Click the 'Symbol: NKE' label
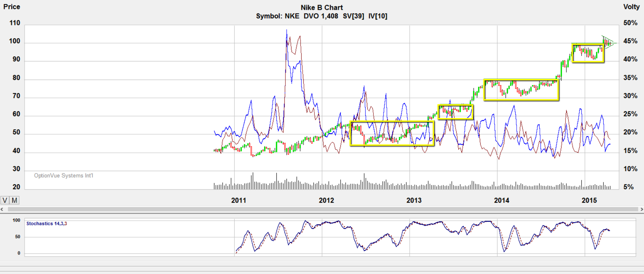This screenshot has width=644, height=274. (277, 16)
